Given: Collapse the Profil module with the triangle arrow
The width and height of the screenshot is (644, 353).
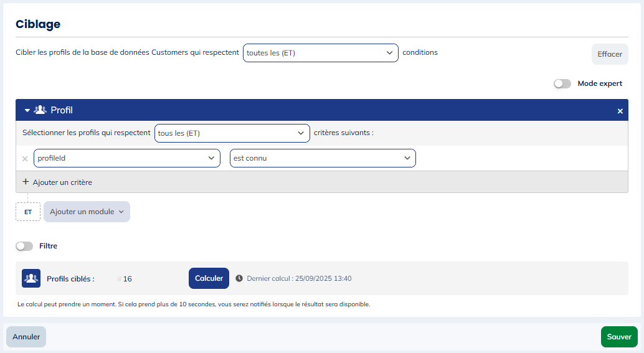Looking at the screenshot, I should tap(27, 110).
